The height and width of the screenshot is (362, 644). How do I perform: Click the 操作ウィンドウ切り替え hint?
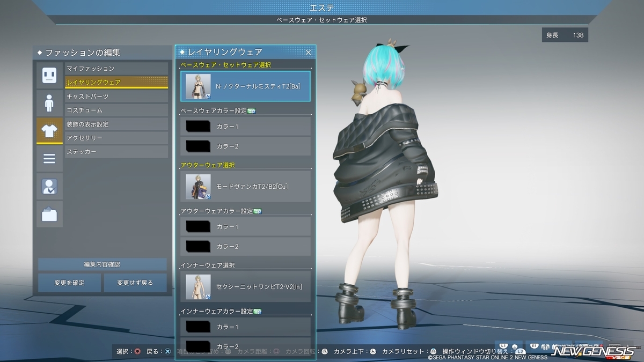483,352
